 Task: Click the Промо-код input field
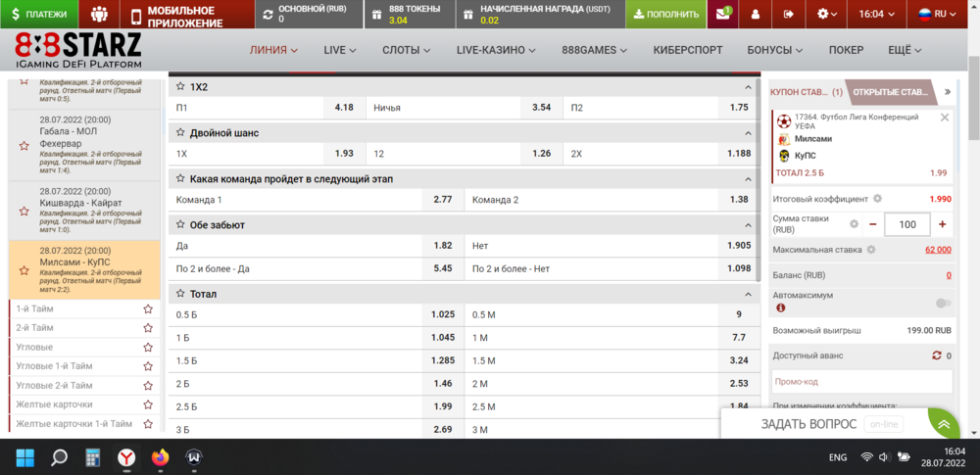(x=860, y=381)
